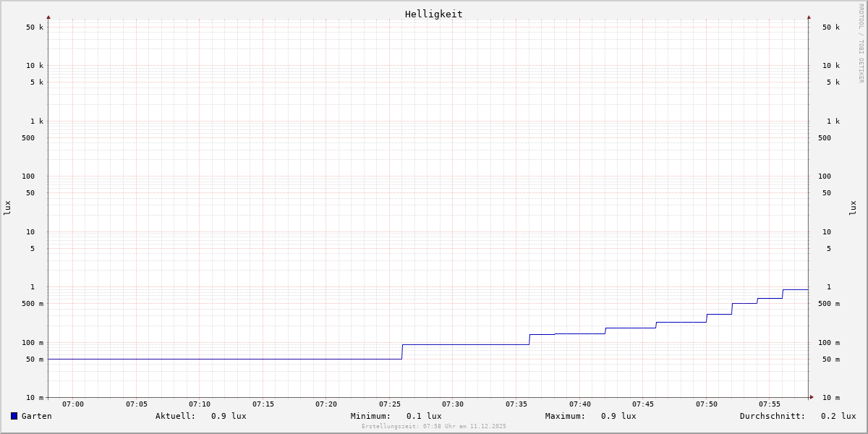Click the 500 label on left axis

(28, 138)
